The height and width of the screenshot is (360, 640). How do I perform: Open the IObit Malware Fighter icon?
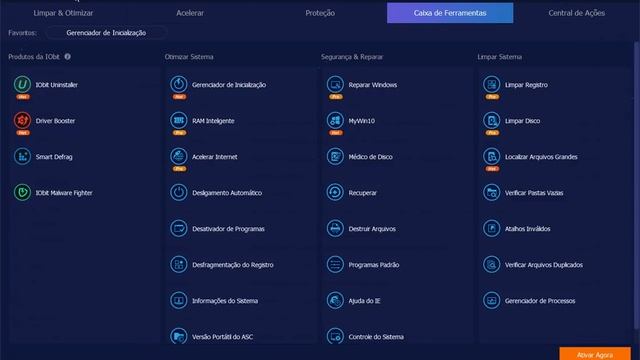point(22,192)
